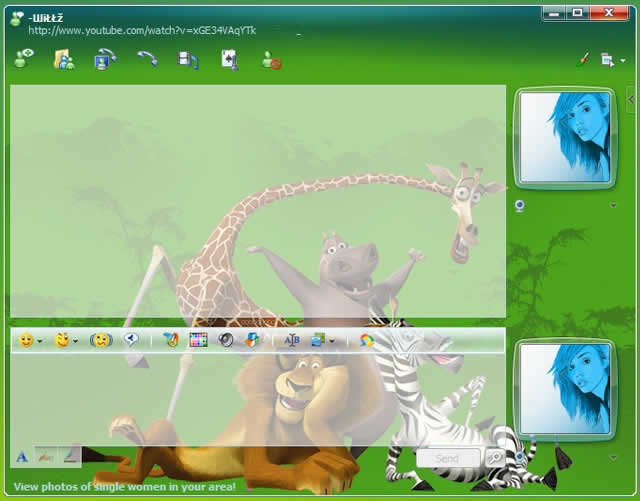Click the webcam icon beside my picture
This screenshot has height=501, width=640.
coord(520,457)
